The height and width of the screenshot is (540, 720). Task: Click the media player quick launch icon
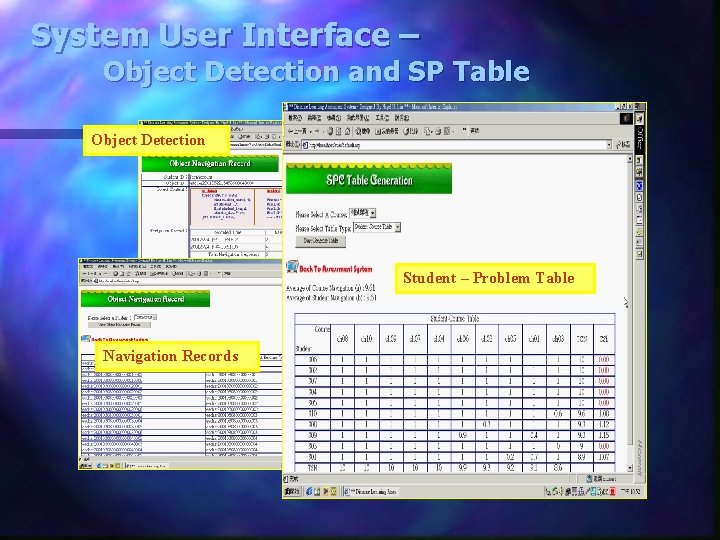326,491
